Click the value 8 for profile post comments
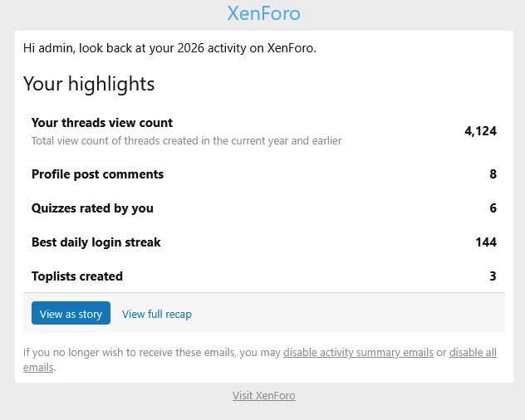The width and height of the screenshot is (525, 420). 493,174
